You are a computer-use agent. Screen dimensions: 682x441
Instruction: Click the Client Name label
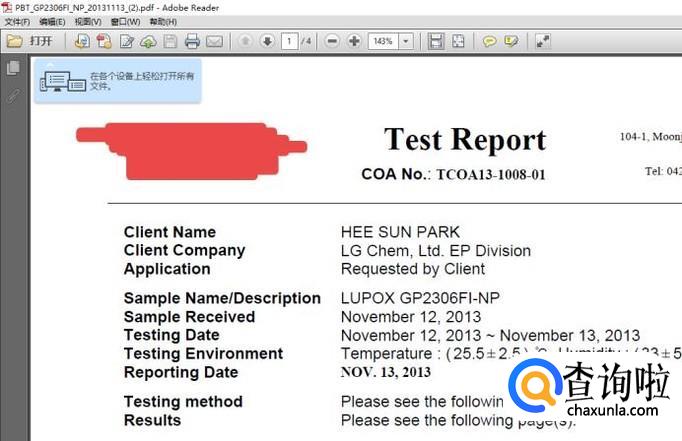[x=170, y=232]
